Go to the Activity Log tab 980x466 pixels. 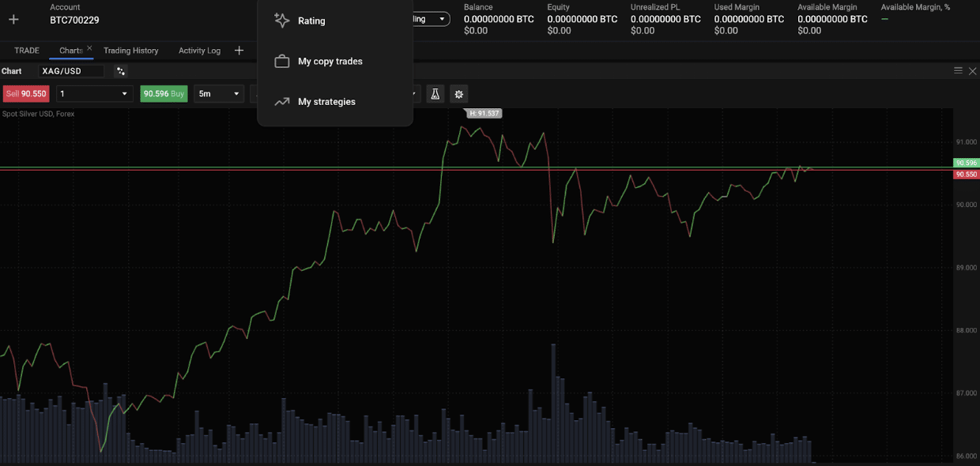coord(199,51)
